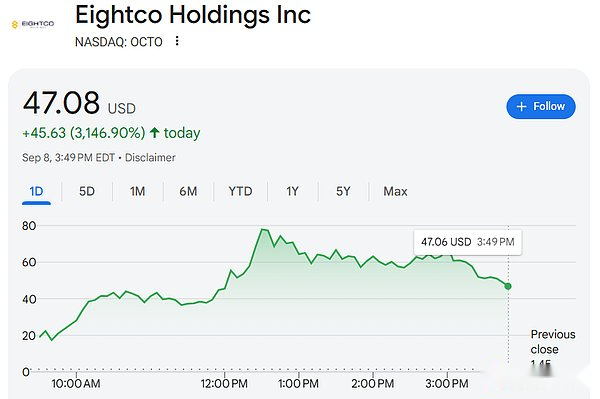Switch to the 1M chart range
600x399 pixels.
(x=137, y=191)
